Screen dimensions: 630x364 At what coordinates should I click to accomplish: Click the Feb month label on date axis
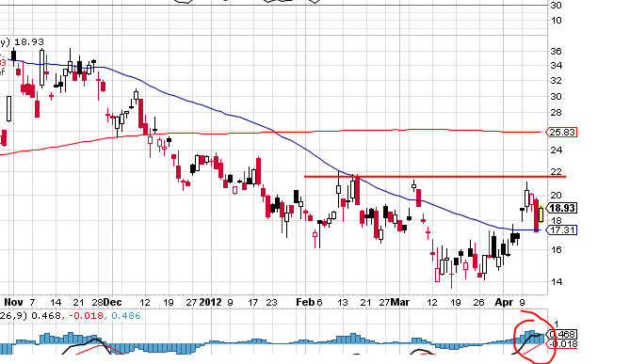coord(305,302)
